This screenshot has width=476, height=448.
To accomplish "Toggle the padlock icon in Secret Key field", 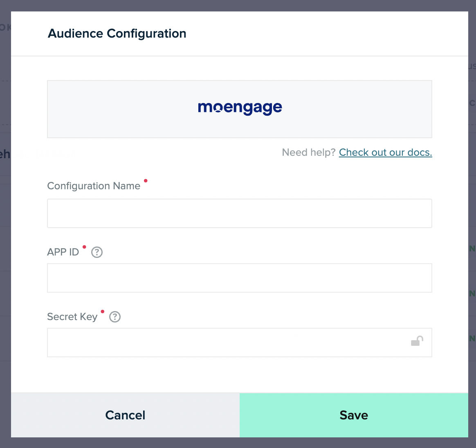I will 417,341.
